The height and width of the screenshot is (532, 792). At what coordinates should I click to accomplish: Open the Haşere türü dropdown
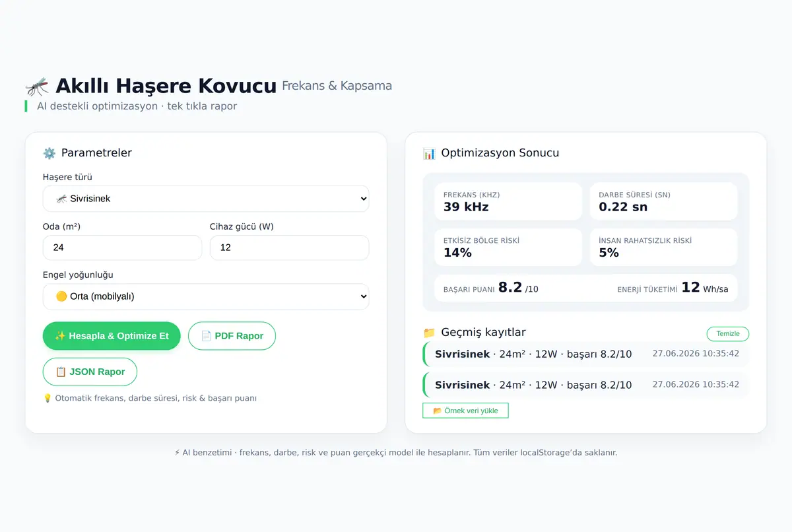(x=206, y=199)
